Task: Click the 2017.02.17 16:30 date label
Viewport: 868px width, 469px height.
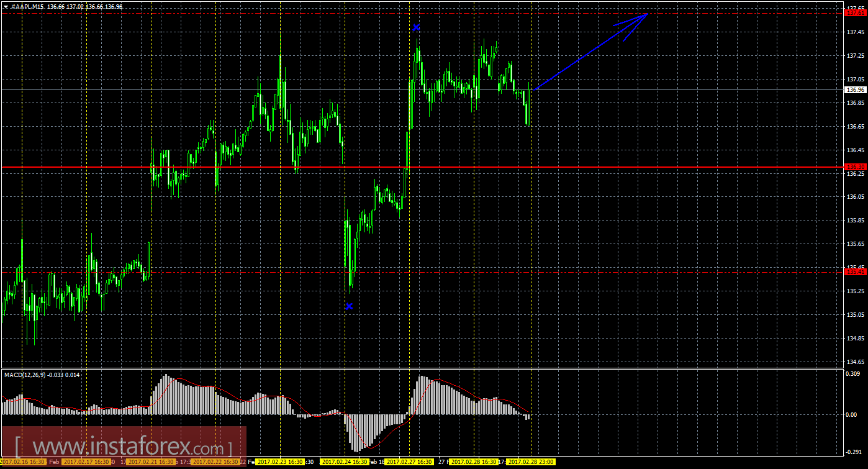Action: coord(86,462)
